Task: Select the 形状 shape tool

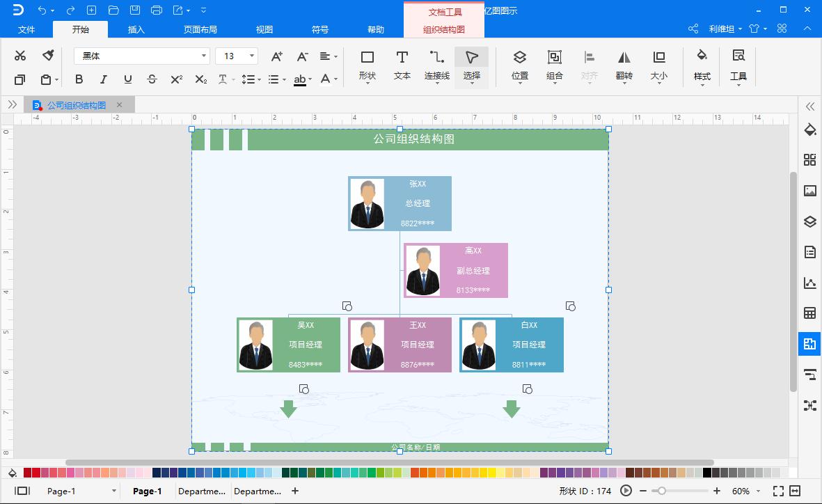Action: click(367, 67)
